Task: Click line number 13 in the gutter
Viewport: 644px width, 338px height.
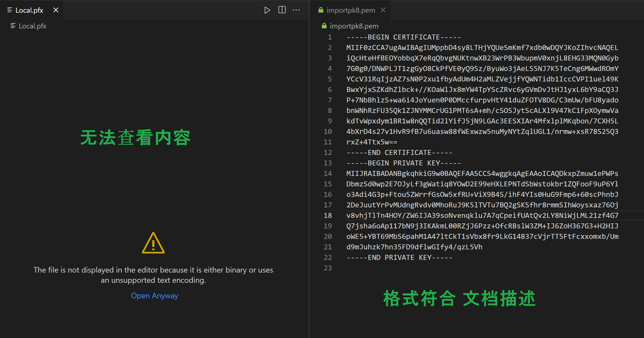Action: (328, 163)
